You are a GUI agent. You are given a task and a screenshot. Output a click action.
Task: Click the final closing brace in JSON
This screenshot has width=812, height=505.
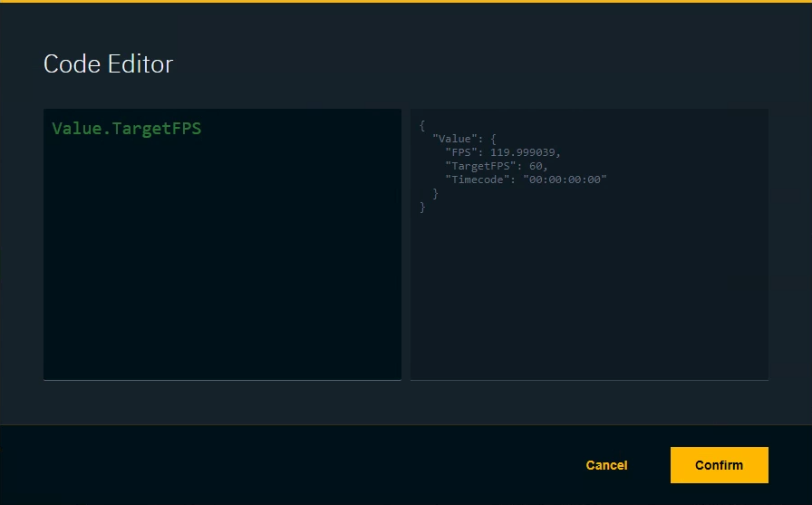(422, 208)
